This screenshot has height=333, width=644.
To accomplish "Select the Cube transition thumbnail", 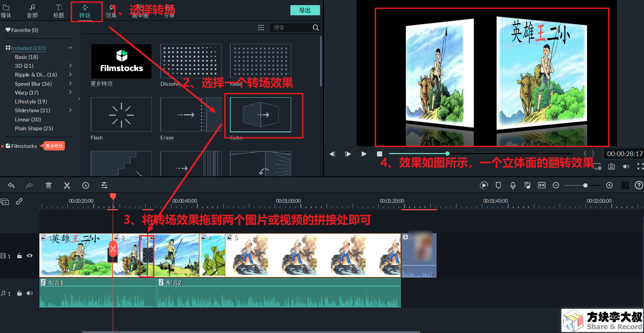I will [x=261, y=115].
